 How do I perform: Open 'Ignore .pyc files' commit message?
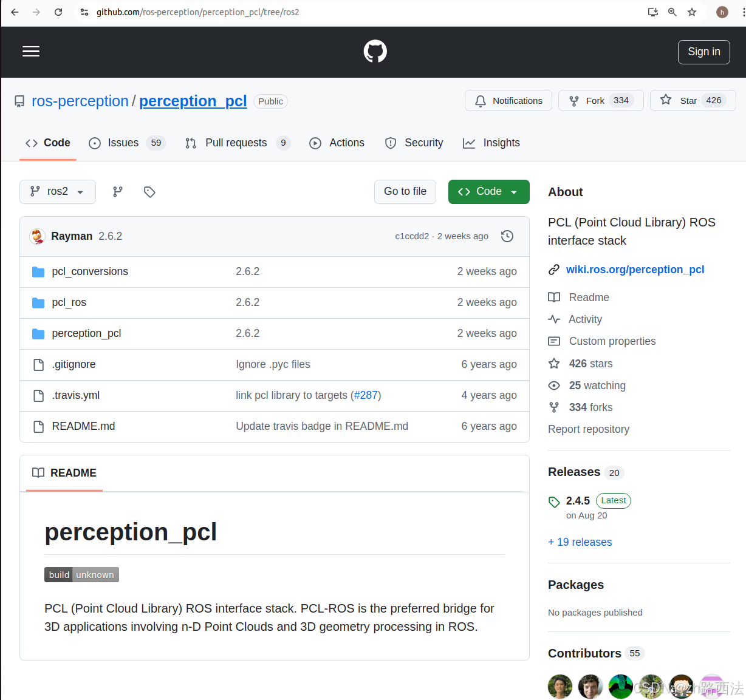[x=273, y=364]
